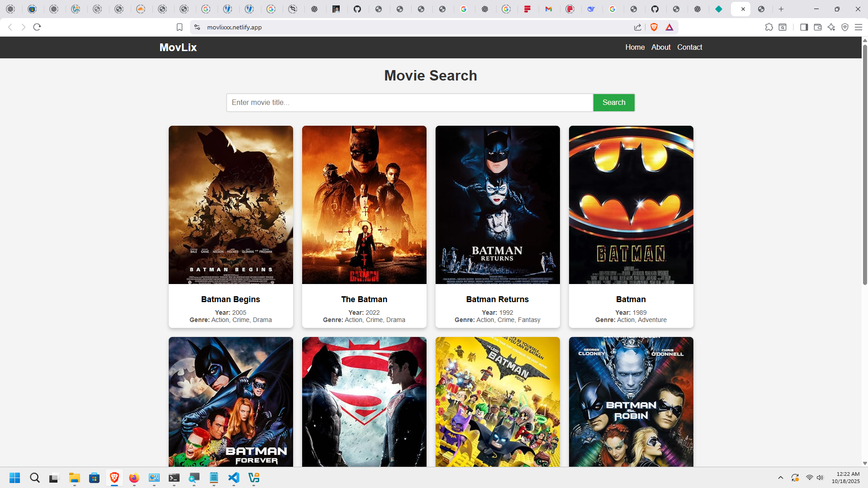The width and height of the screenshot is (868, 488).
Task: Open the About page
Action: 661,47
